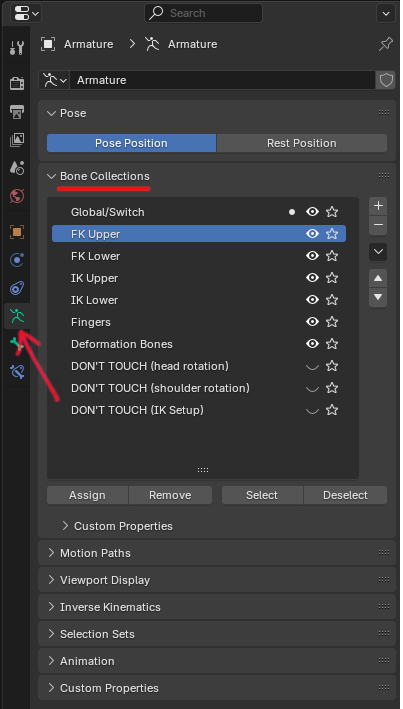Show DON'T TOUCH (IK Setup) collection
The image size is (403, 709).
click(312, 411)
